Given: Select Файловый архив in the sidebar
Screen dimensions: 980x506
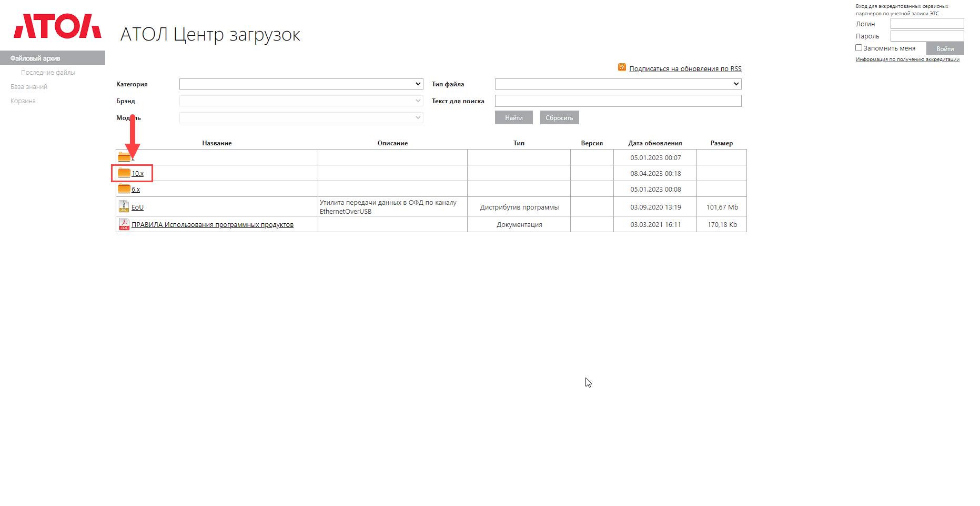Looking at the screenshot, I should tap(53, 58).
